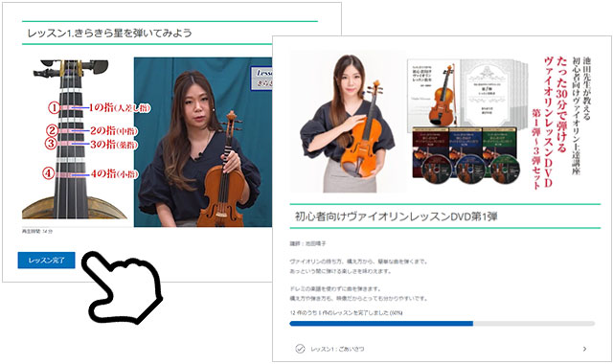Click the Lesson badge overlay on the video
Viewport: 613px width, 364px height.
tap(261, 78)
